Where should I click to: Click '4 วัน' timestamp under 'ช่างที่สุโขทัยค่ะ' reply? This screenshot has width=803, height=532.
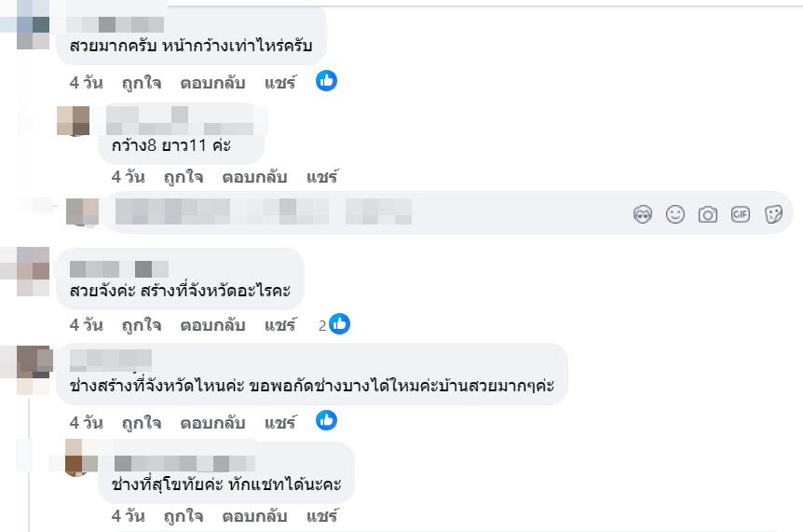tap(129, 515)
